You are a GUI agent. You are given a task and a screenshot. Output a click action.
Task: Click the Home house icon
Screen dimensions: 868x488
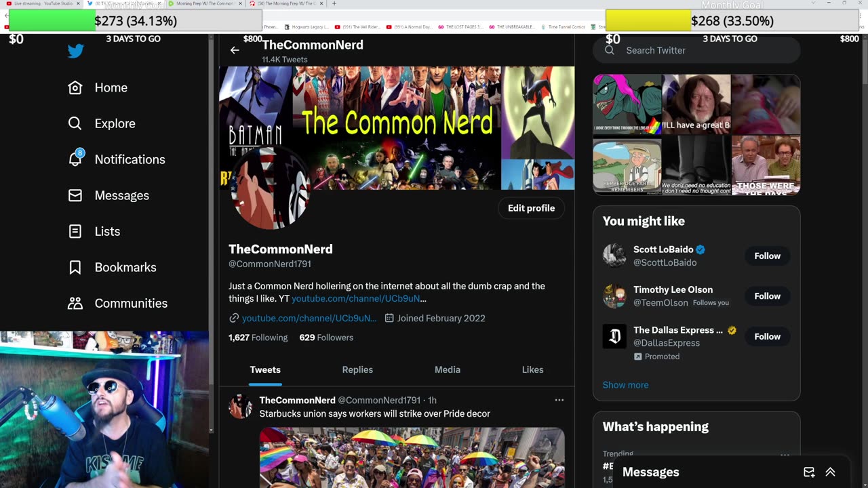(x=75, y=87)
